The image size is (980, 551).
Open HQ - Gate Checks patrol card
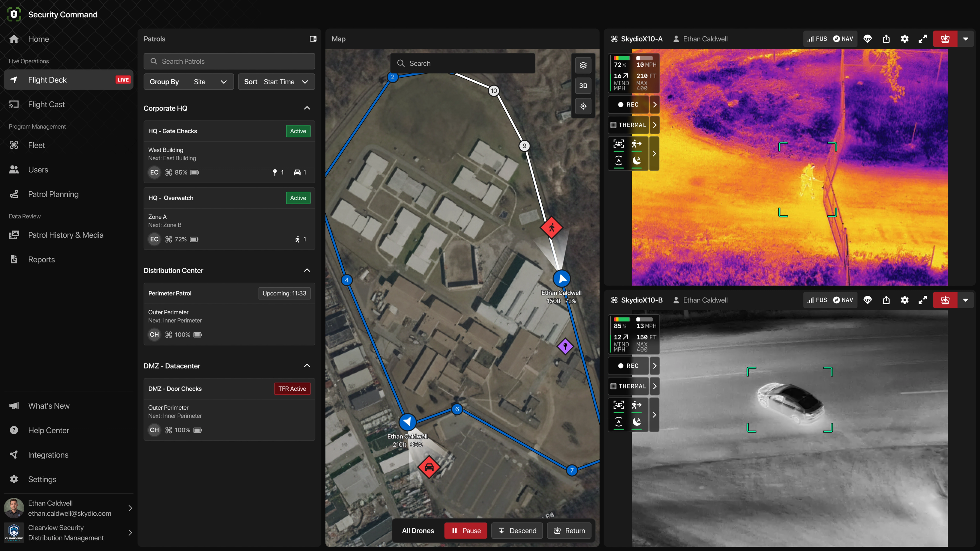(x=229, y=152)
